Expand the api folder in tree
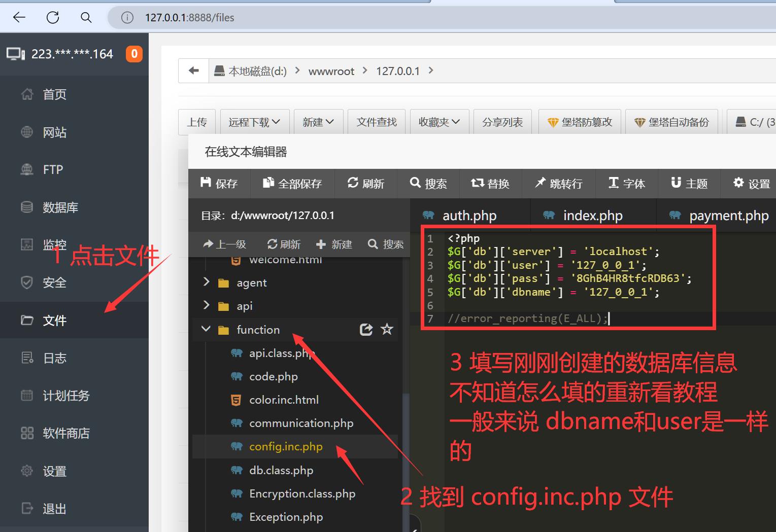Screen dimensions: 776x532 point(207,305)
